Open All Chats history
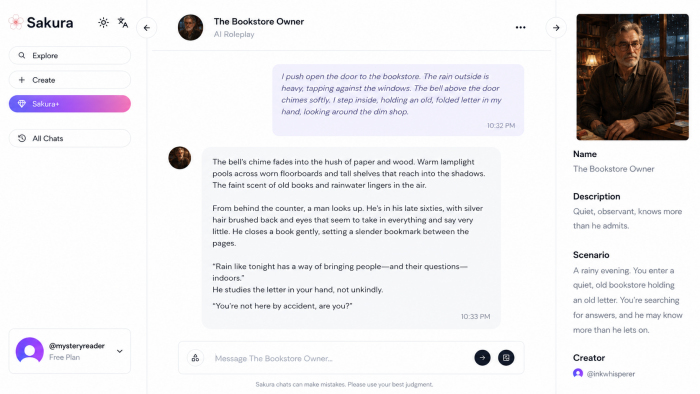Viewport: 700px width, 394px height. [x=70, y=138]
